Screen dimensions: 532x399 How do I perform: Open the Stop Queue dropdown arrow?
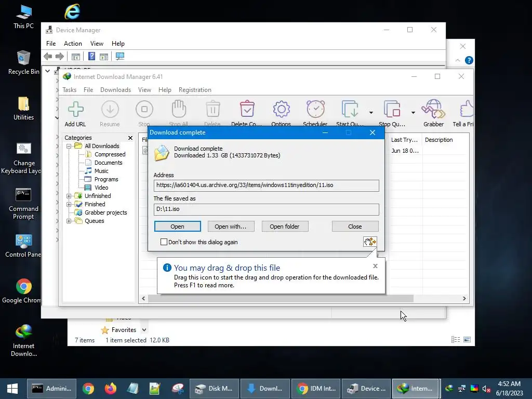click(413, 112)
